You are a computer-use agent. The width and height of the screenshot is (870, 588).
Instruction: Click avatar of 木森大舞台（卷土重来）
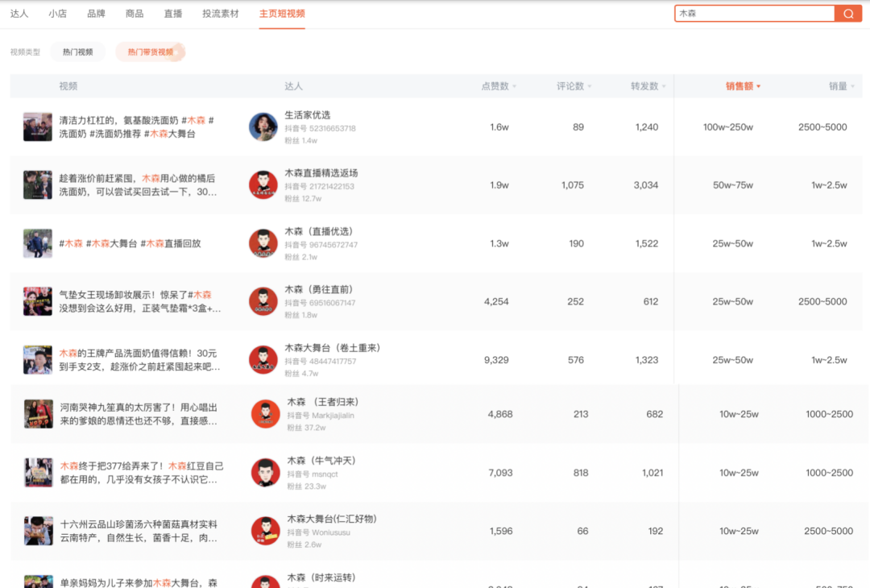(x=263, y=360)
